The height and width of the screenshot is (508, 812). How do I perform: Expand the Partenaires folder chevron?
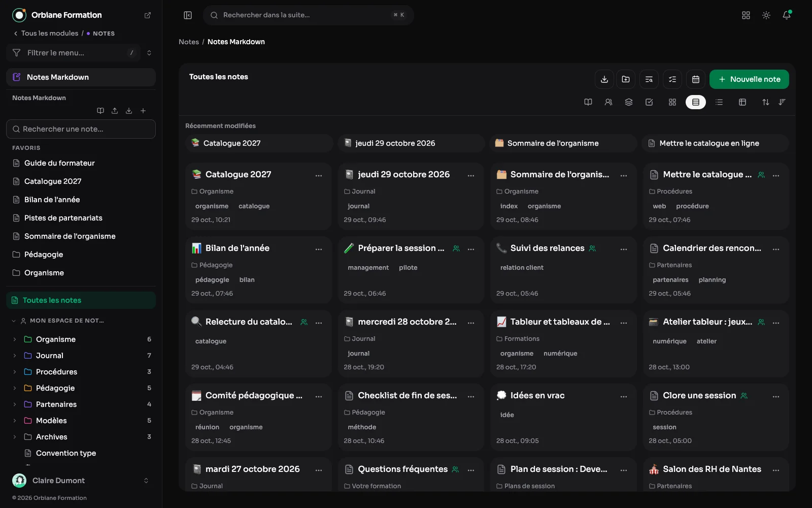click(15, 404)
